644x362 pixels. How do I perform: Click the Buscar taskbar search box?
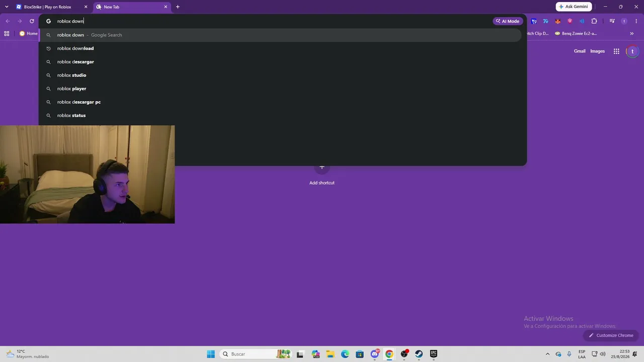(256, 354)
